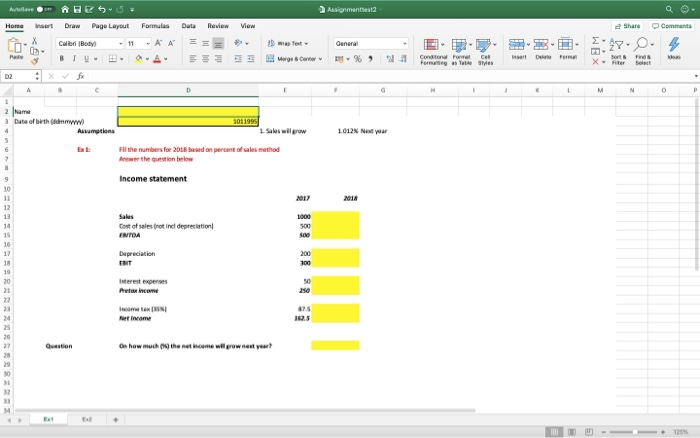
Task: Click the zoom slider handle
Action: [634, 432]
